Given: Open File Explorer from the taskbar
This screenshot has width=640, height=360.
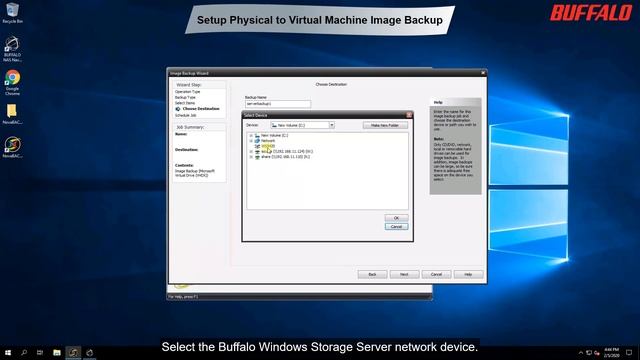Looking at the screenshot, I should coord(57,353).
